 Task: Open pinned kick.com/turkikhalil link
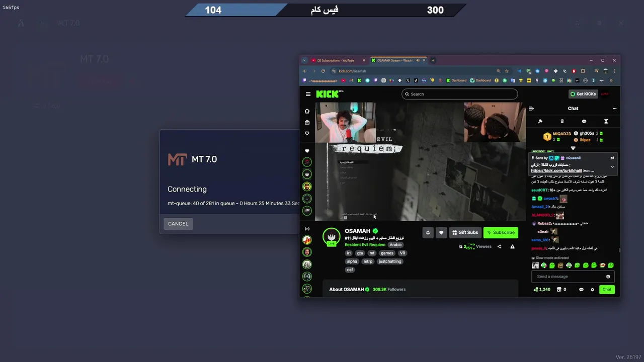click(556, 170)
